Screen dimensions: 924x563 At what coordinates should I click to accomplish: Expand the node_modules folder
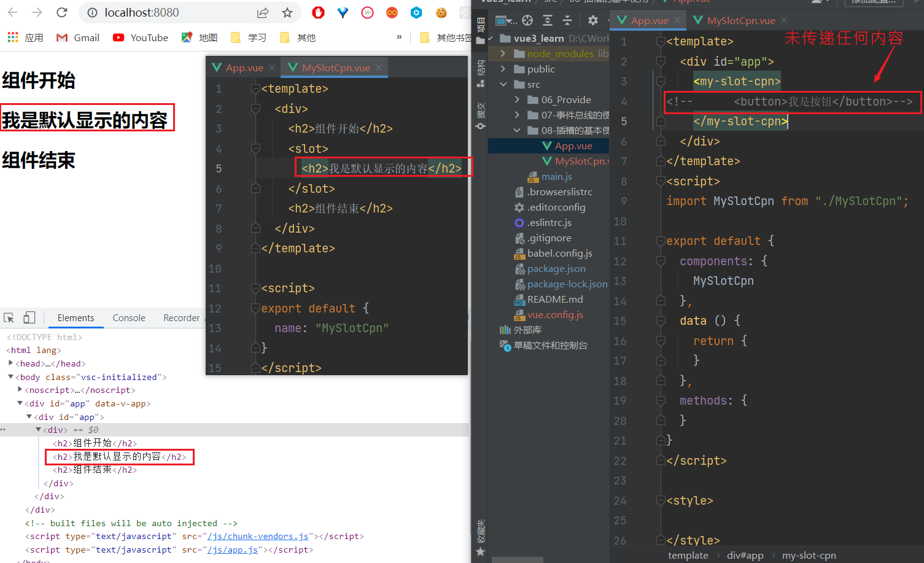[503, 53]
